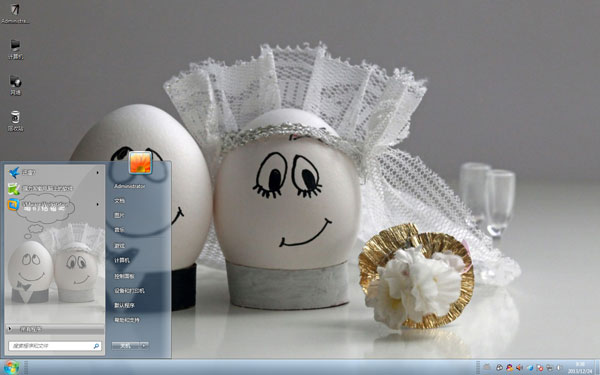Open Control Panel (控制面板) from start menu
This screenshot has width=600, height=375.
[x=124, y=276]
